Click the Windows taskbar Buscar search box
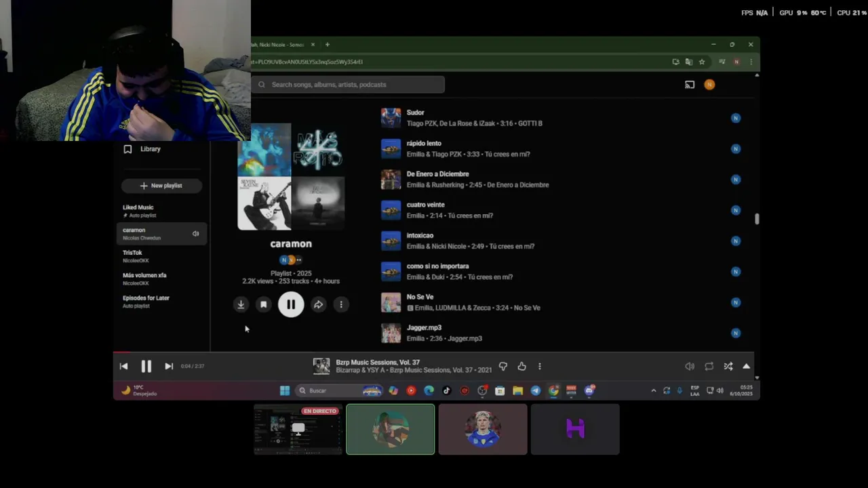Viewport: 868px width, 488px height. coord(339,390)
